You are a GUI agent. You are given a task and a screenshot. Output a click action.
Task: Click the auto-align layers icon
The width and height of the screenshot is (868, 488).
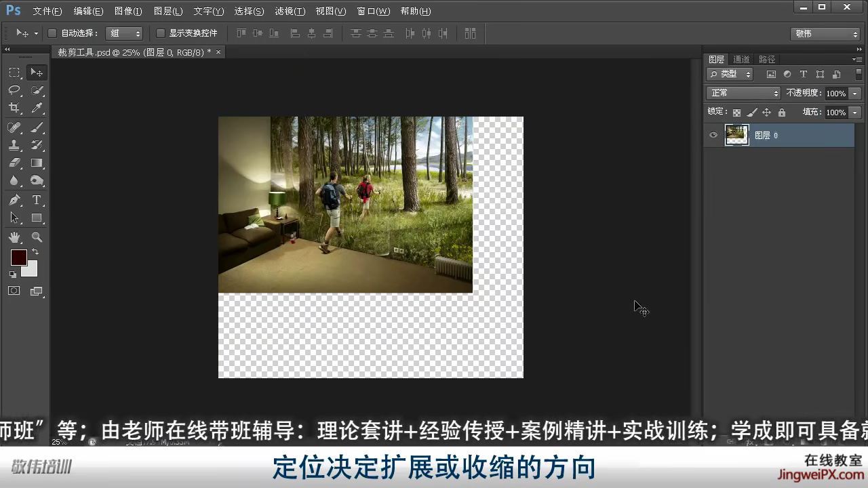click(x=470, y=33)
